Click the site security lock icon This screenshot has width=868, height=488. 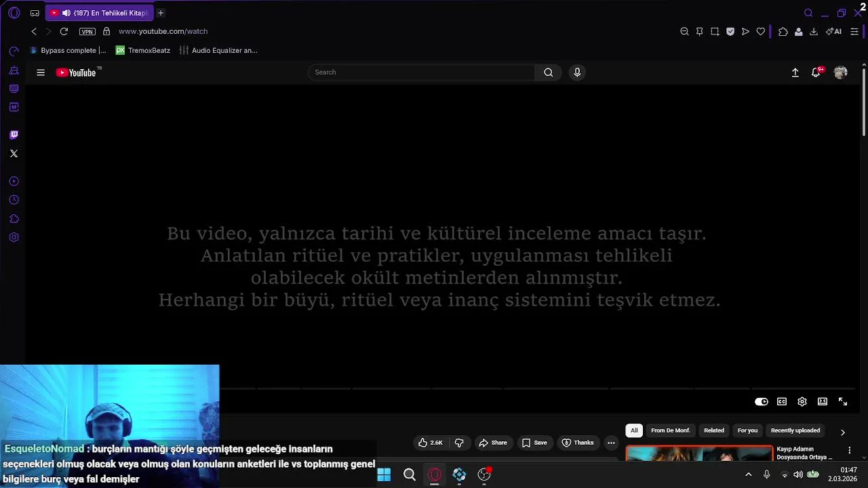click(x=106, y=31)
